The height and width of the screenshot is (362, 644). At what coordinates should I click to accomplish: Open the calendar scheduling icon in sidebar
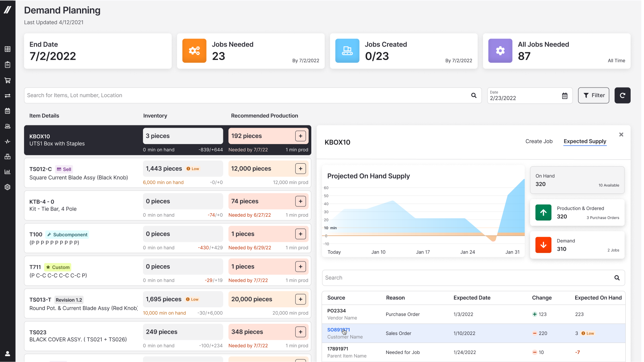[7, 111]
